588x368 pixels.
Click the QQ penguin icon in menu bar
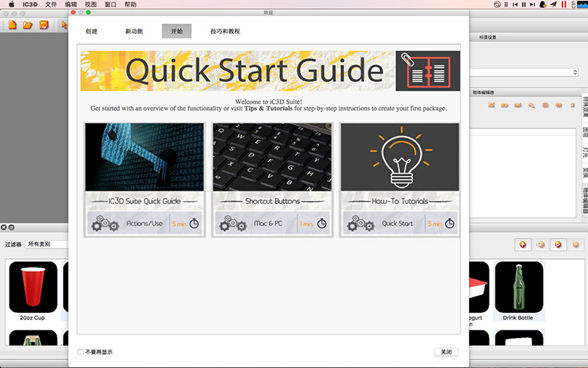(x=542, y=4)
